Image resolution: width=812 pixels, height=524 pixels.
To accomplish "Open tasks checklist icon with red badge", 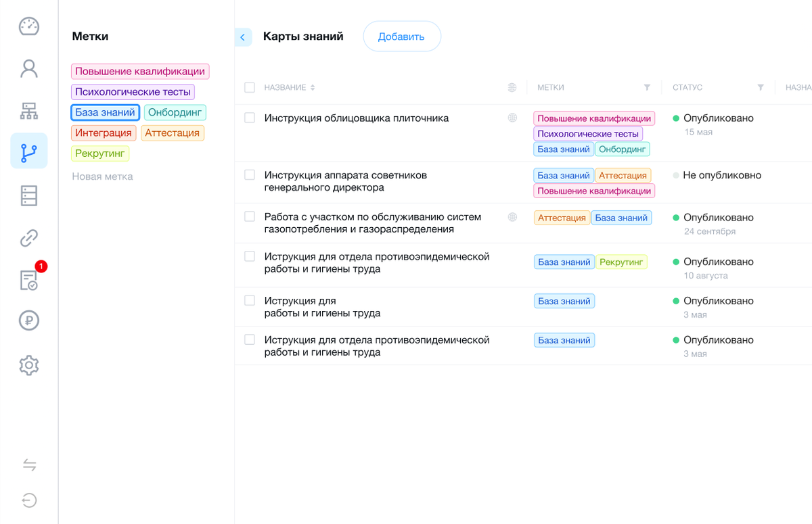I will click(29, 280).
